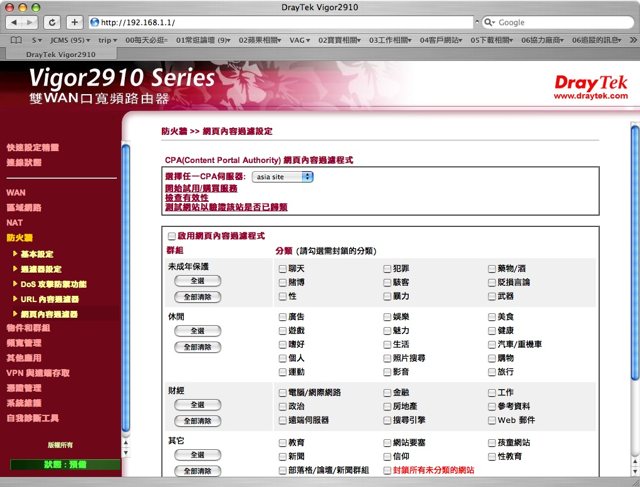The width and height of the screenshot is (640, 487).
Task: Expand the trip bookmark folder
Action: [x=107, y=40]
